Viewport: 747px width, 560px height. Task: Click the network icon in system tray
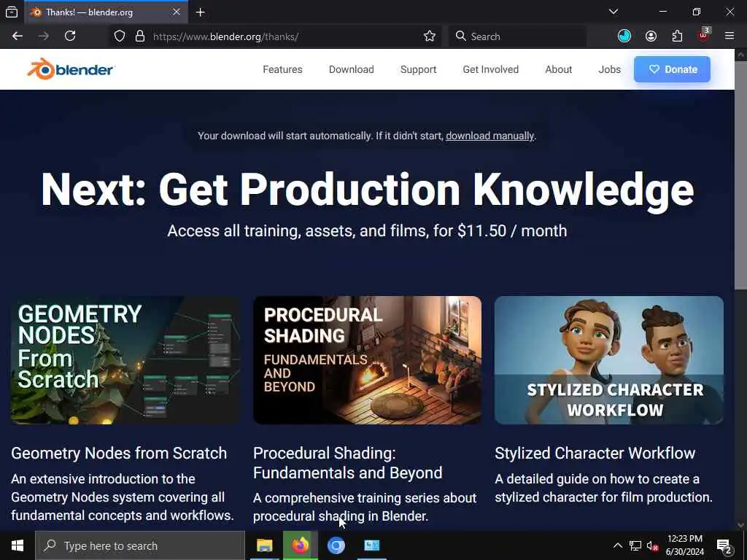click(x=635, y=545)
